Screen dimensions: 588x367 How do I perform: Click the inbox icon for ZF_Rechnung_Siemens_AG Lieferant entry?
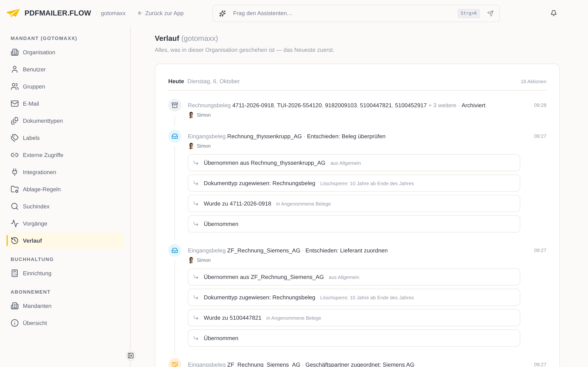[175, 250]
